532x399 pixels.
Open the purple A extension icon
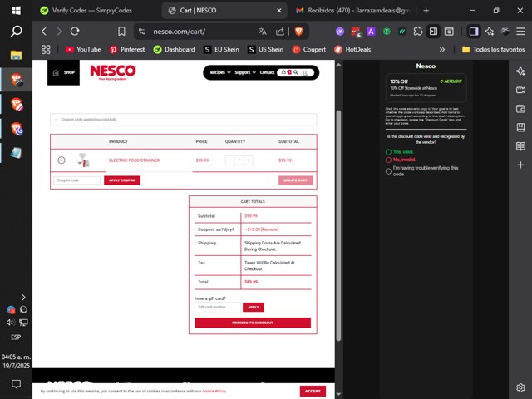[371, 32]
